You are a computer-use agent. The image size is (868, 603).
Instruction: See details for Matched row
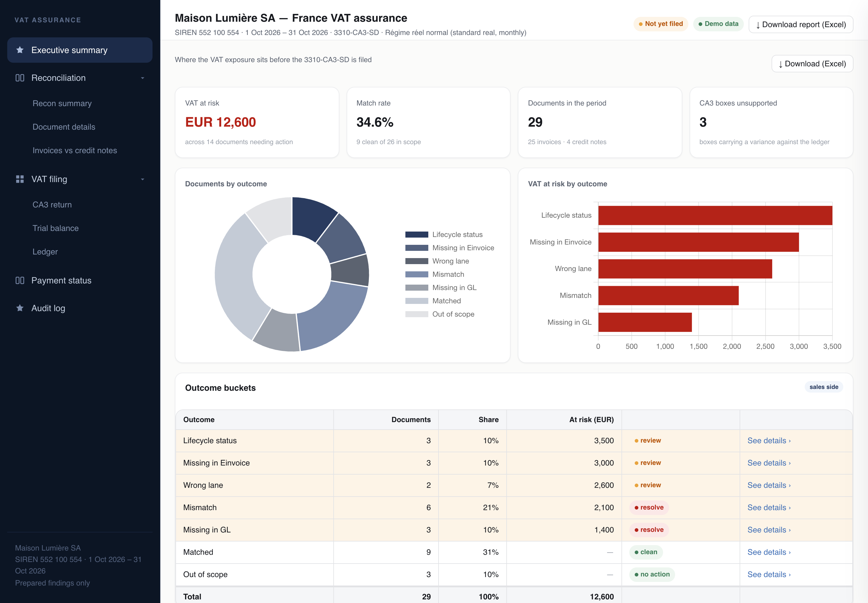point(769,552)
